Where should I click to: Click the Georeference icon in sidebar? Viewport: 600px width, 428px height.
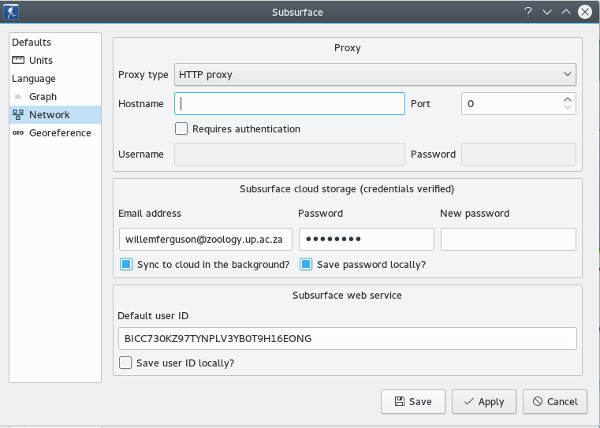point(18,133)
